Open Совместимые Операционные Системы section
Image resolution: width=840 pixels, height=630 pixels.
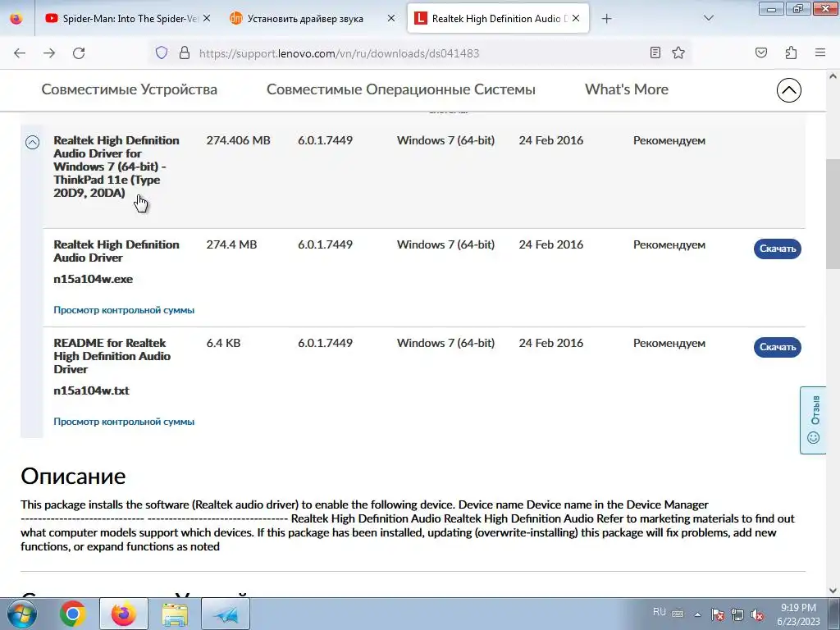point(400,89)
